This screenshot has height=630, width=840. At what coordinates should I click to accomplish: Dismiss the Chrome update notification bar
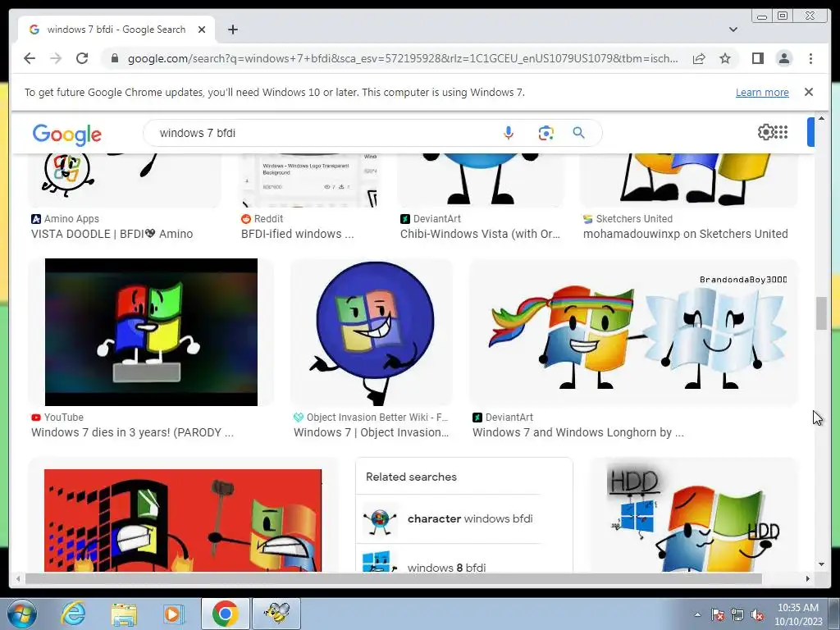(x=809, y=92)
